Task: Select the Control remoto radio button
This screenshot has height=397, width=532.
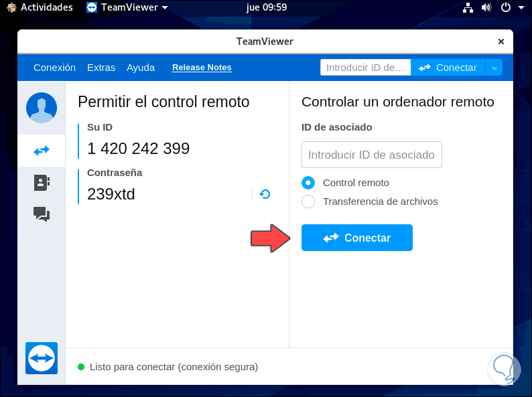Action: pyautogui.click(x=308, y=183)
